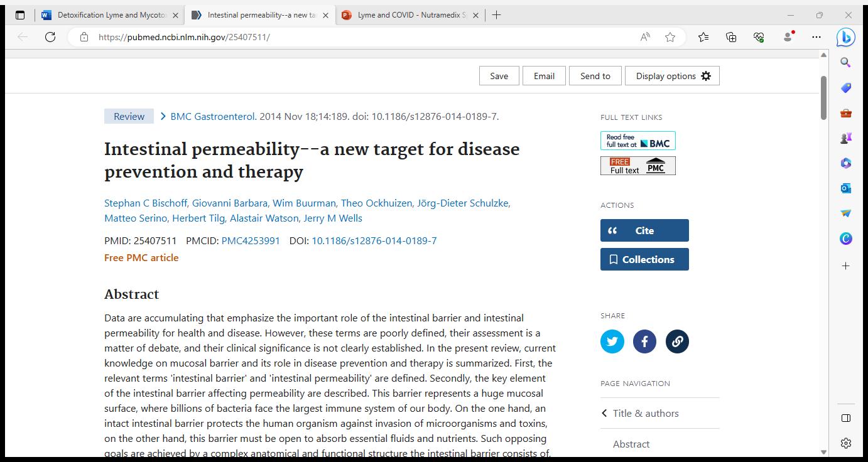
Task: Copy the article permalink
Action: pos(677,341)
